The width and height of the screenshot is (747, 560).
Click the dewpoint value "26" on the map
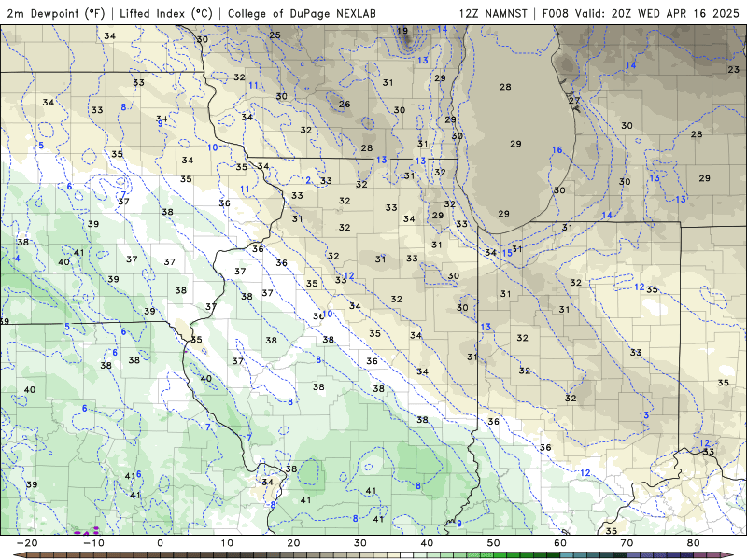point(345,104)
